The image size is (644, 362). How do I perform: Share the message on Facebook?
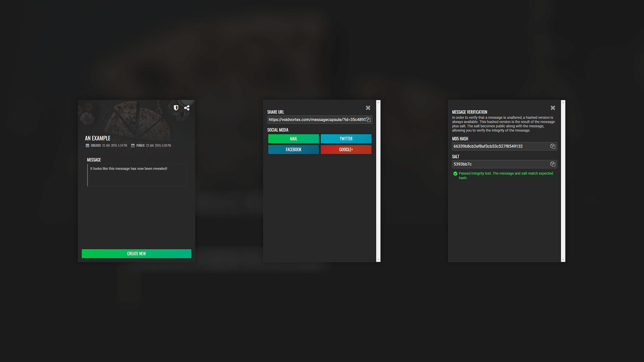pos(293,149)
